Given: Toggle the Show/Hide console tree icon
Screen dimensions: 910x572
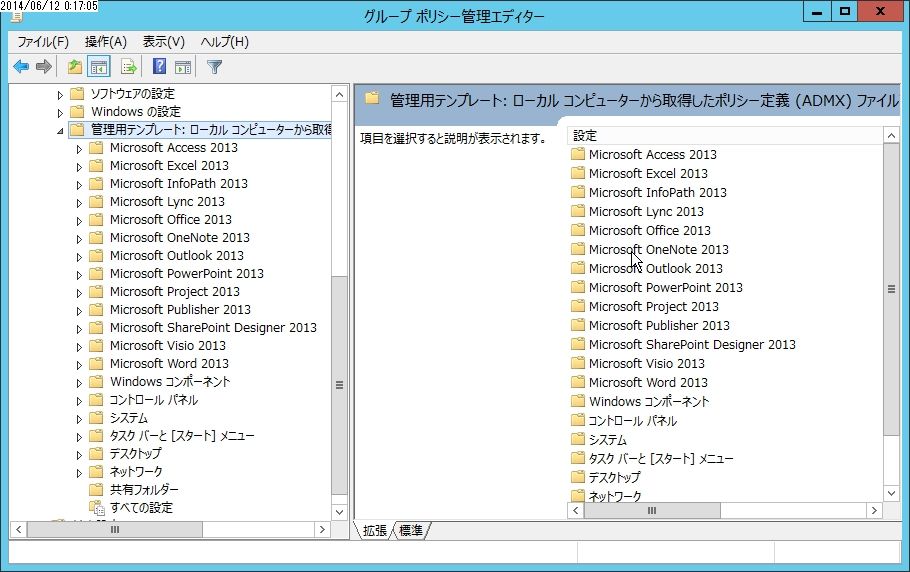Looking at the screenshot, I should point(99,67).
